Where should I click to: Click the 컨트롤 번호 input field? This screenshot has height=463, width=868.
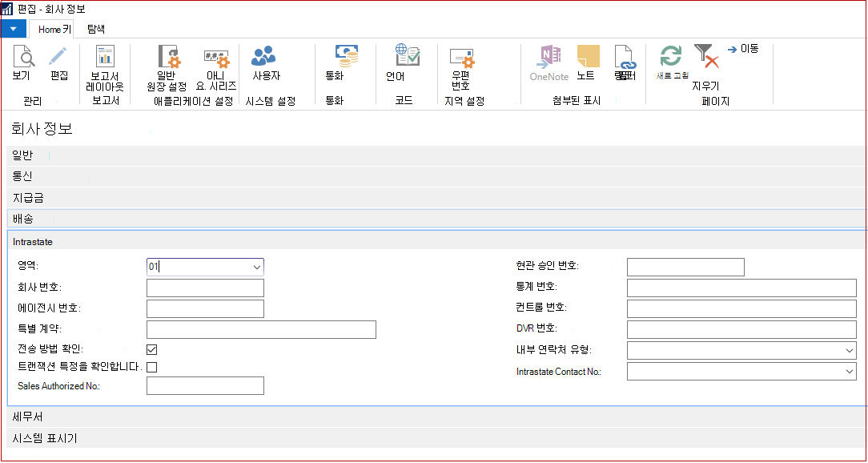coord(741,308)
